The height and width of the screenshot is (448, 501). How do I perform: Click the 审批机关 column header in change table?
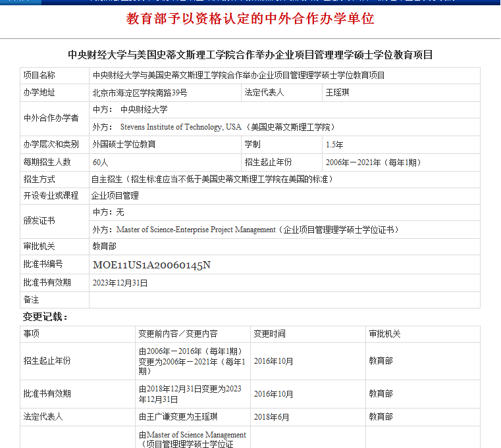tap(384, 334)
